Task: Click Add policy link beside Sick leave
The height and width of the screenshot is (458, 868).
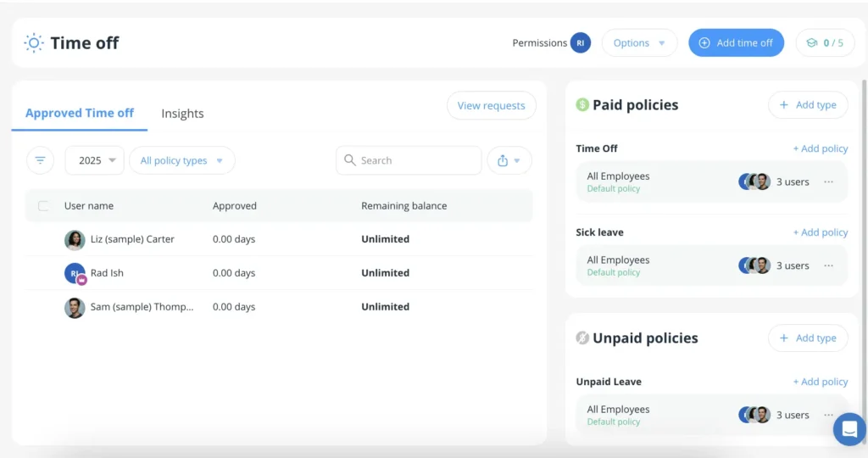Action: point(820,232)
